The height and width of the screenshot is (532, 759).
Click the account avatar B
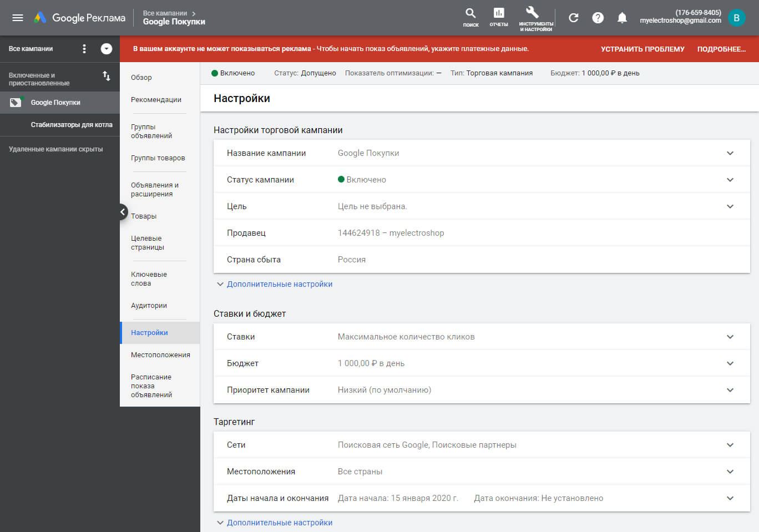(x=736, y=18)
